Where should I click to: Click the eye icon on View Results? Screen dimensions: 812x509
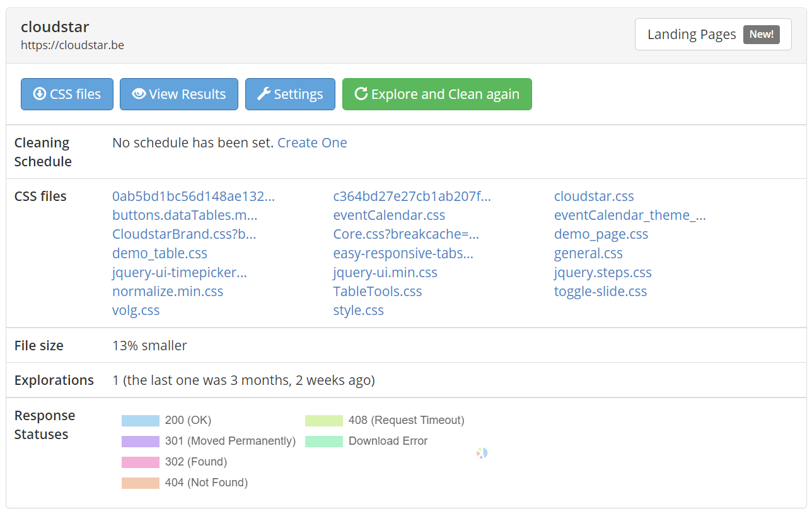point(139,94)
